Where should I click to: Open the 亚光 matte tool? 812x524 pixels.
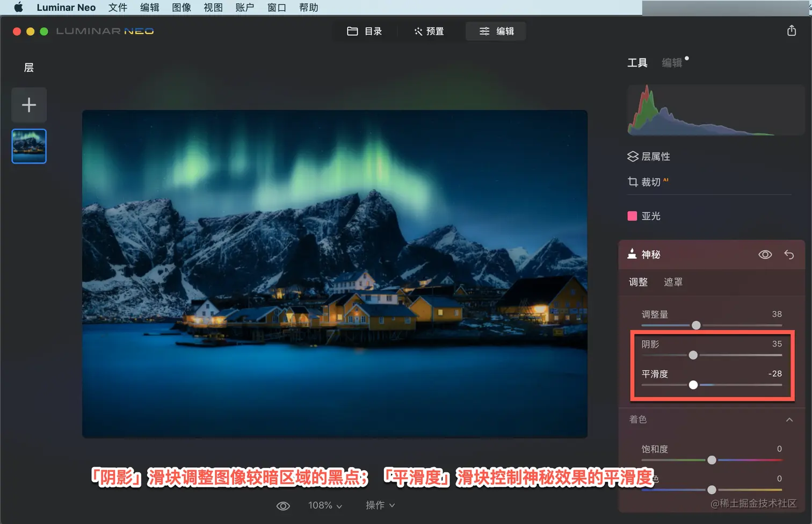point(644,216)
